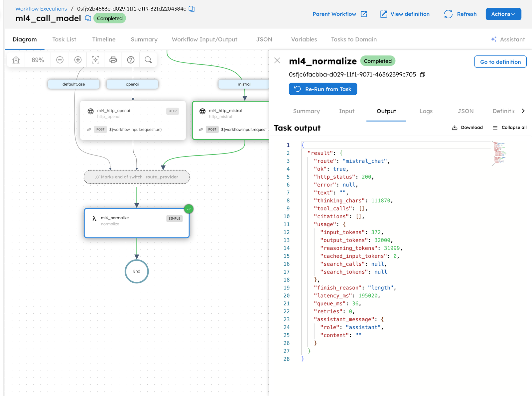
Task: Click the external-link icon beside Parent Workflow
Action: click(364, 14)
